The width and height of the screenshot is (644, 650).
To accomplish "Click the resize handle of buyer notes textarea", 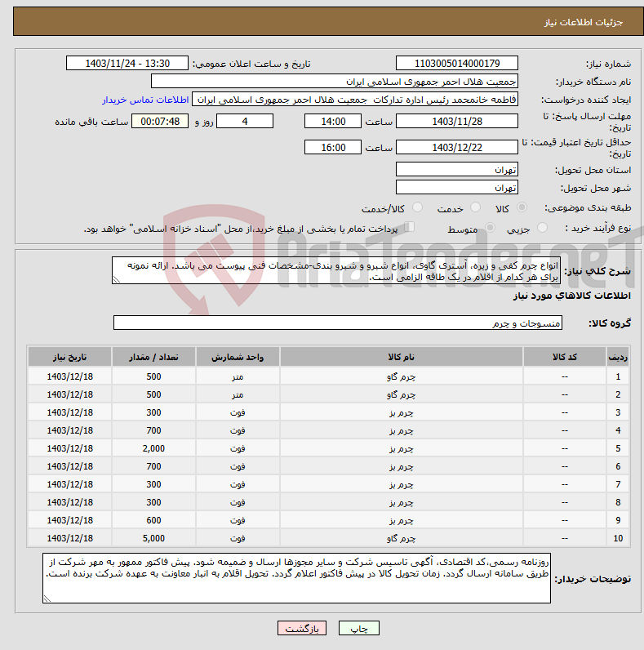I will [x=47, y=599].
